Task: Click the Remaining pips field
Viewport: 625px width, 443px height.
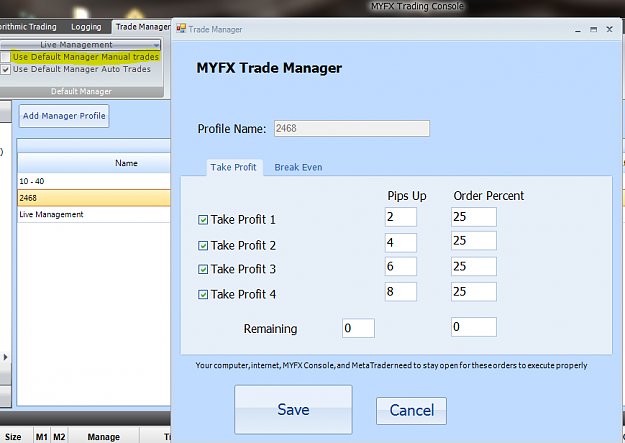Action: click(358, 328)
